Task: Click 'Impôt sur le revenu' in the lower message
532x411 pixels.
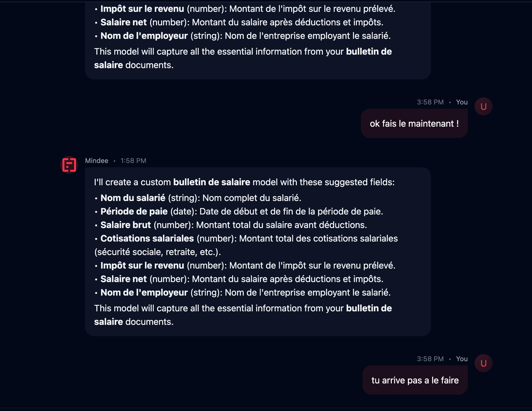Action: pyautogui.click(x=142, y=265)
